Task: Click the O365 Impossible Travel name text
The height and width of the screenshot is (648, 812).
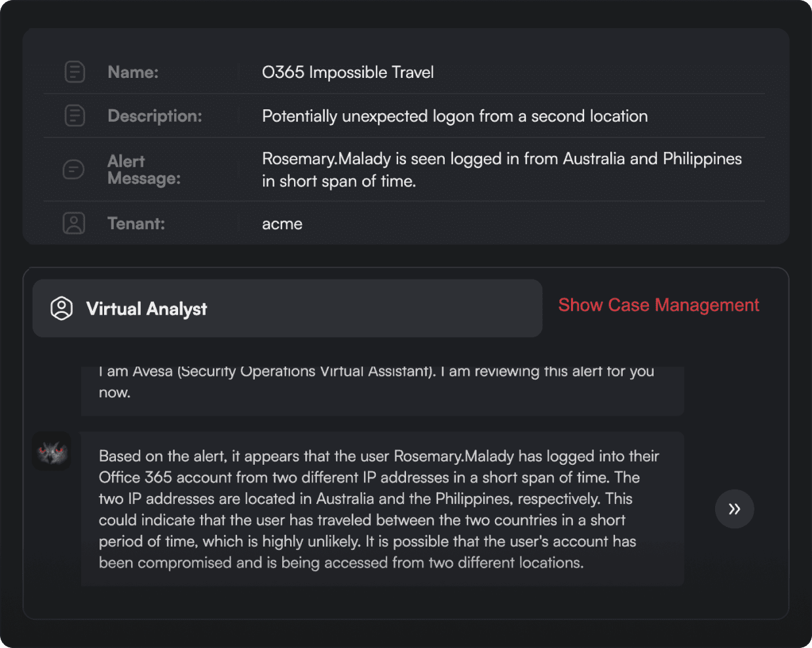Action: pyautogui.click(x=348, y=72)
